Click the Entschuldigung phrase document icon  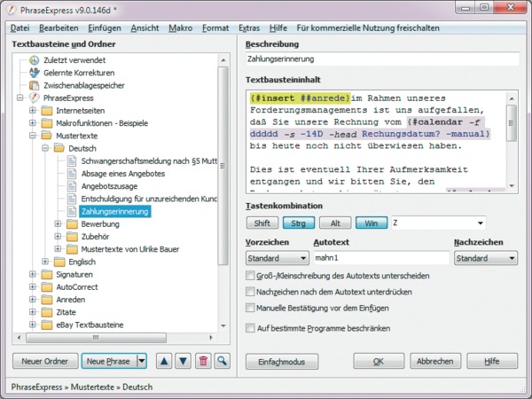[x=72, y=199]
